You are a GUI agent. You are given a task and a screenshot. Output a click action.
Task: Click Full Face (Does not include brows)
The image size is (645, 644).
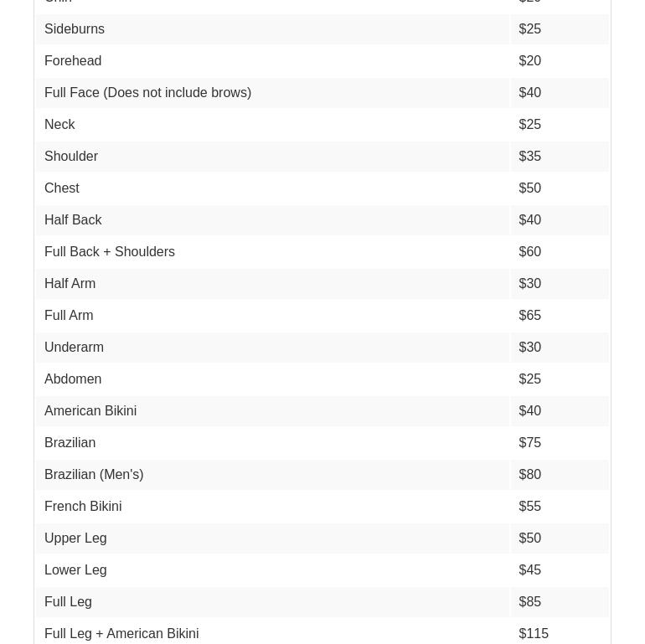coord(147,93)
